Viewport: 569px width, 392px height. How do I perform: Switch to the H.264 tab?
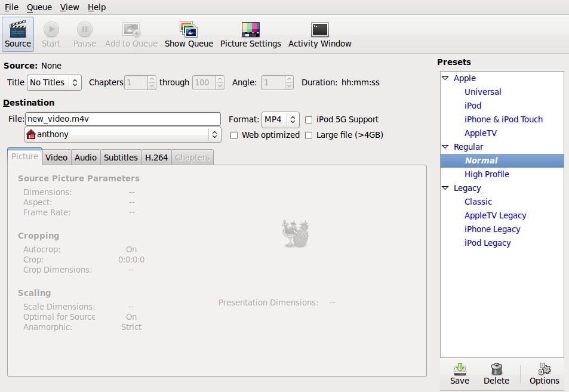156,158
